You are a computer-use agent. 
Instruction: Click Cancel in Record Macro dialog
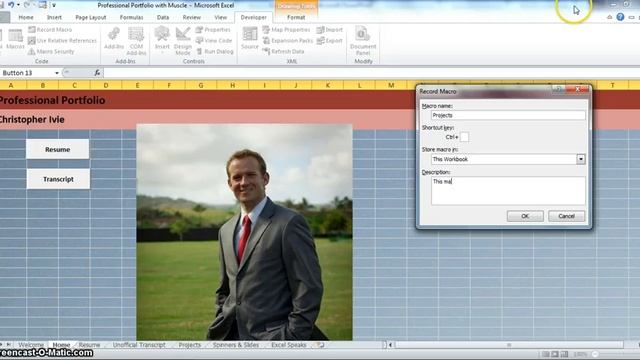point(566,216)
